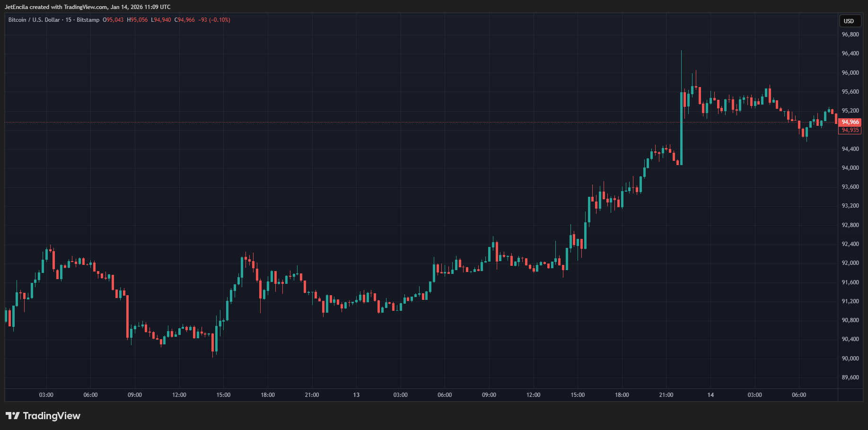The image size is (868, 430).
Task: Open the USD currency selector
Action: click(x=849, y=21)
